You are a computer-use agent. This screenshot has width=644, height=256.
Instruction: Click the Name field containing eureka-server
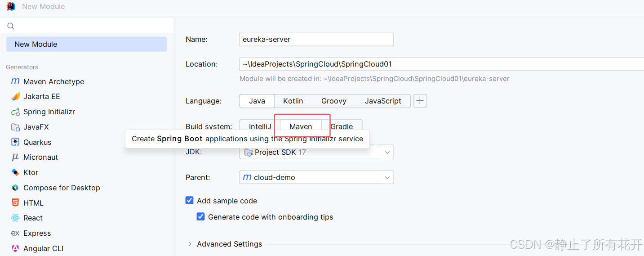tap(316, 39)
